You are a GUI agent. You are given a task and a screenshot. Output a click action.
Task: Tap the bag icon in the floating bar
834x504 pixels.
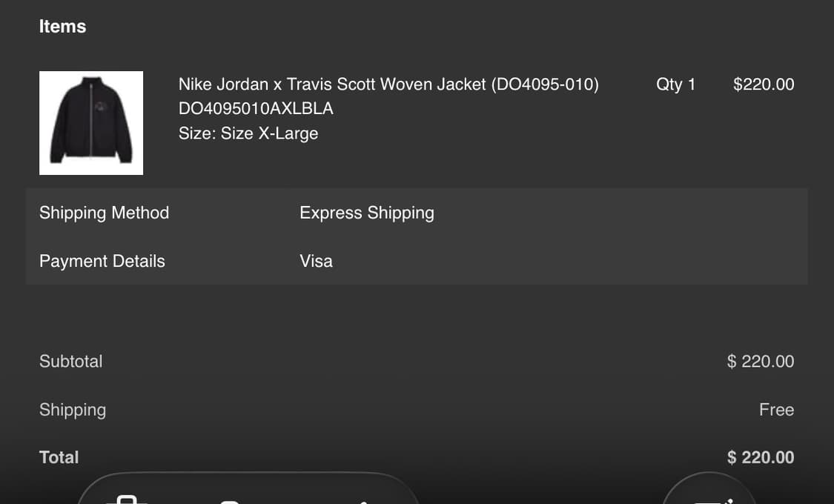click(x=128, y=498)
